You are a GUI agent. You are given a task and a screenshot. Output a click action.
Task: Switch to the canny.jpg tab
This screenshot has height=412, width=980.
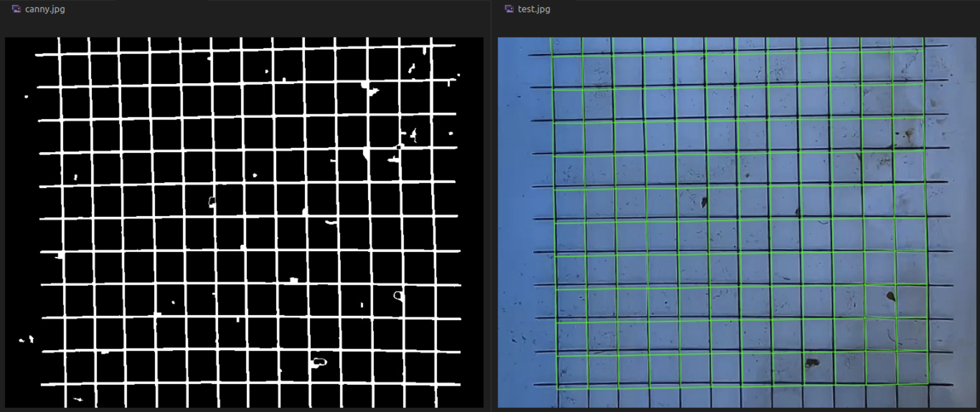point(39,9)
